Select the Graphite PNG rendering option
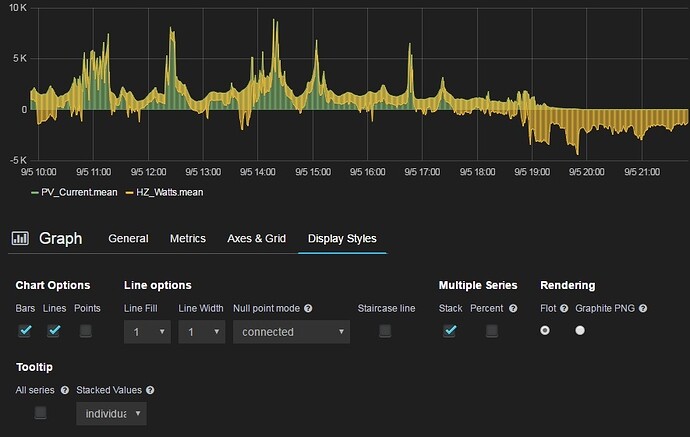690x437 pixels. 580,331
